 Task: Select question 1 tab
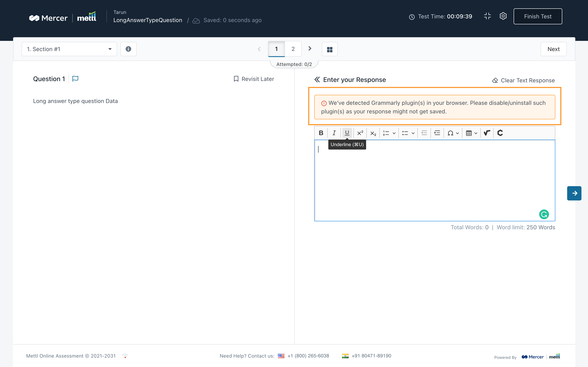pyautogui.click(x=276, y=49)
